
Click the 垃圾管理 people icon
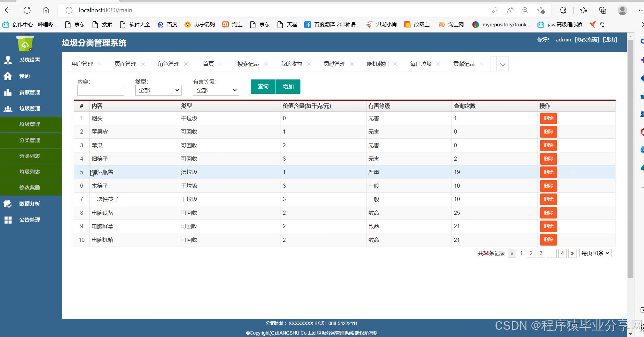click(x=8, y=109)
